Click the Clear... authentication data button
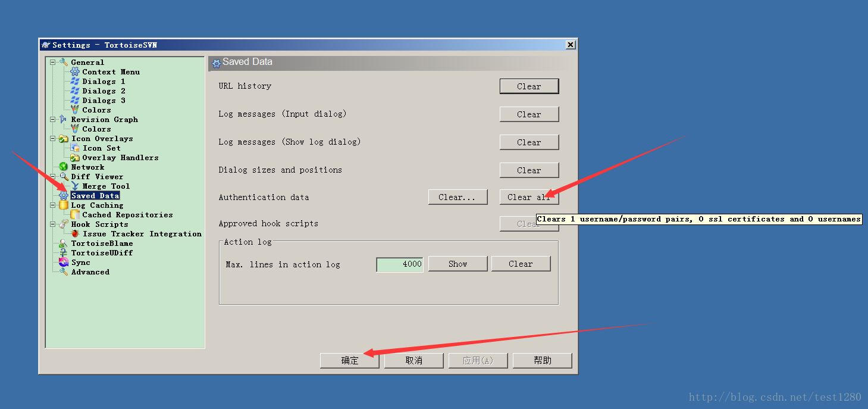The image size is (868, 409). 457,197
